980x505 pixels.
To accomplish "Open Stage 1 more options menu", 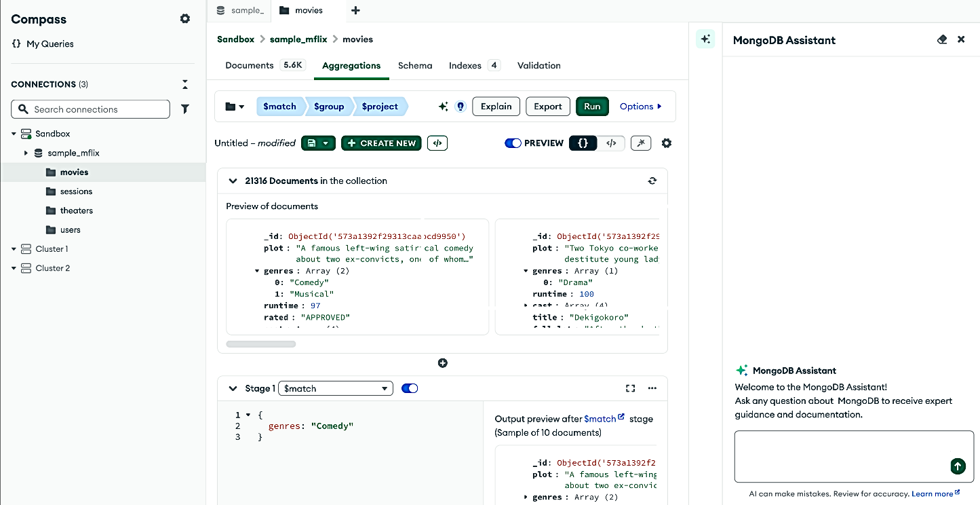I will point(652,389).
